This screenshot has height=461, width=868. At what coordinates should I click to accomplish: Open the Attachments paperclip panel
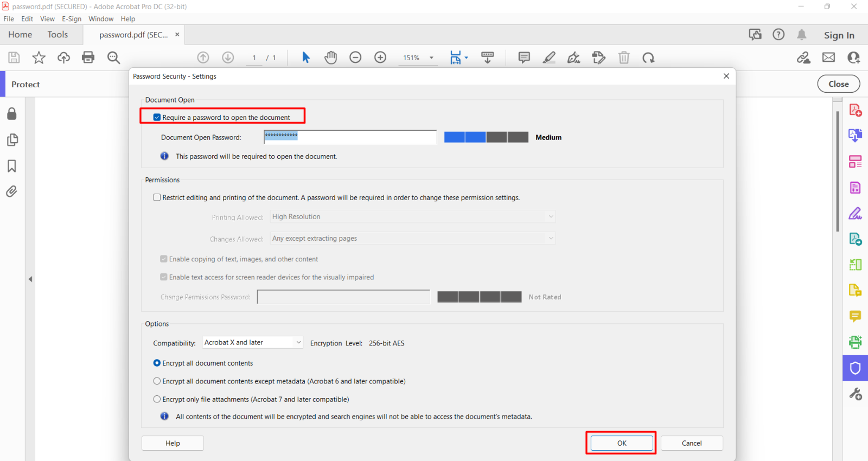[12, 191]
